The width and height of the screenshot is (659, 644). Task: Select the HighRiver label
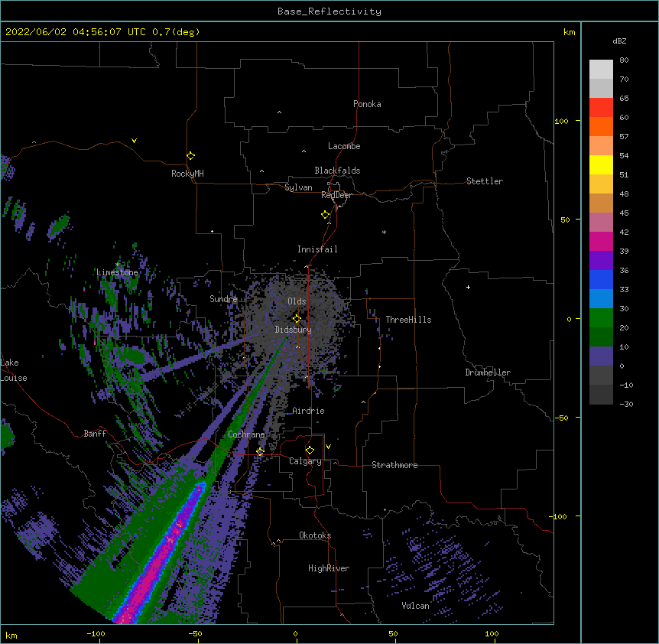click(329, 568)
